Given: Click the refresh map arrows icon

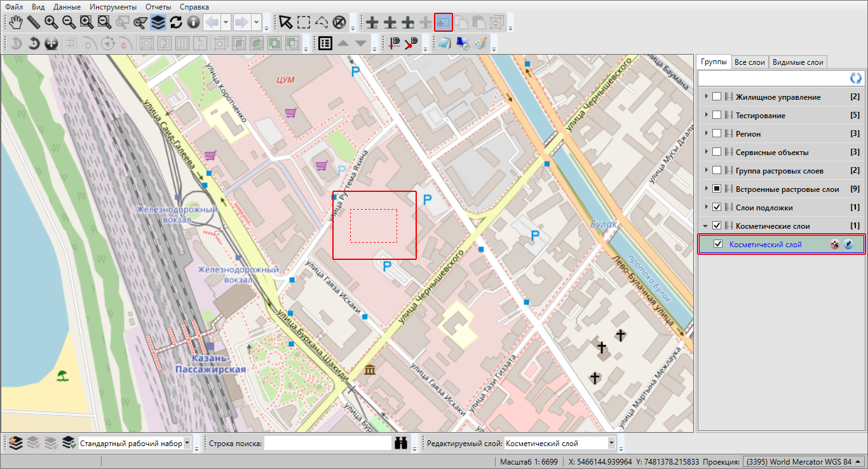Looking at the screenshot, I should pyautogui.click(x=176, y=22).
